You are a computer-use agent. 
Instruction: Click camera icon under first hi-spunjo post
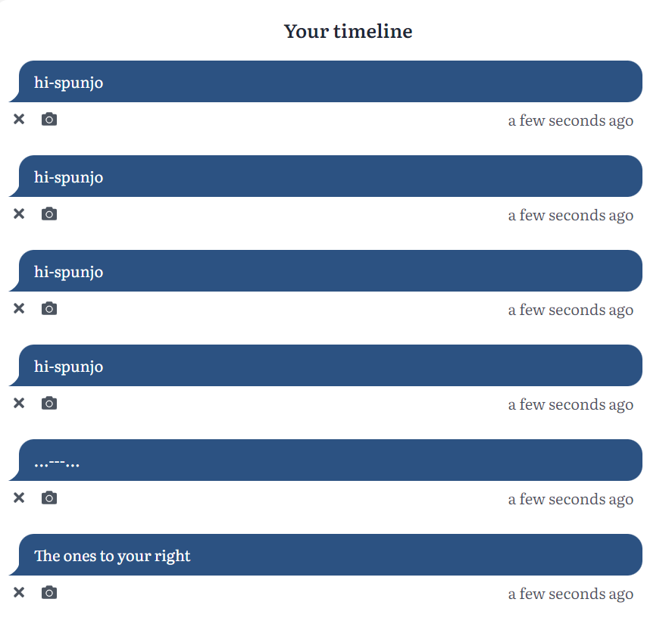[49, 119]
